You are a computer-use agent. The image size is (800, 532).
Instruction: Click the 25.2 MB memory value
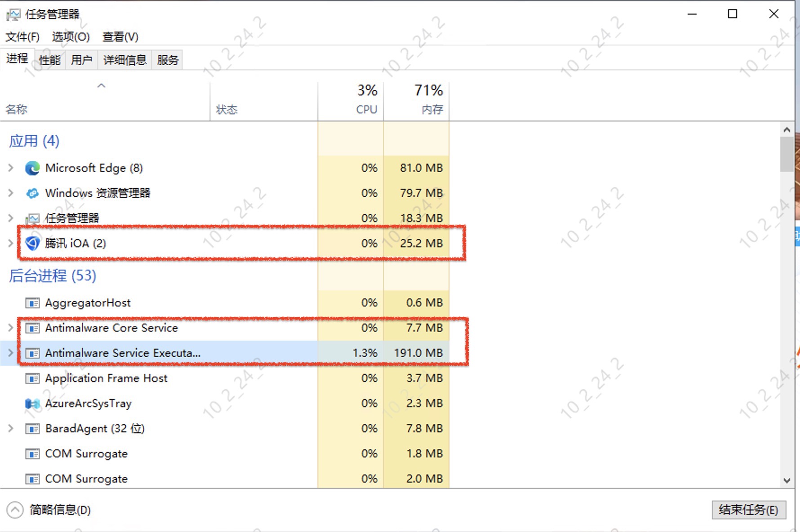click(421, 244)
